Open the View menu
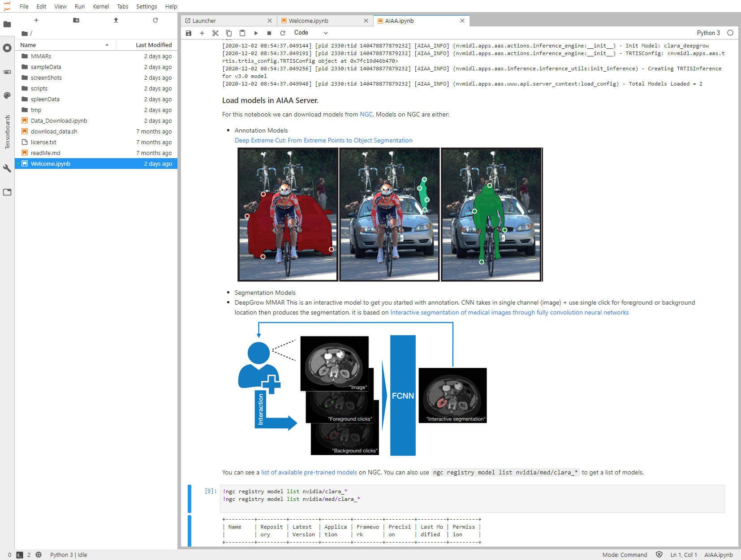This screenshot has width=741, height=560. [x=60, y=6]
